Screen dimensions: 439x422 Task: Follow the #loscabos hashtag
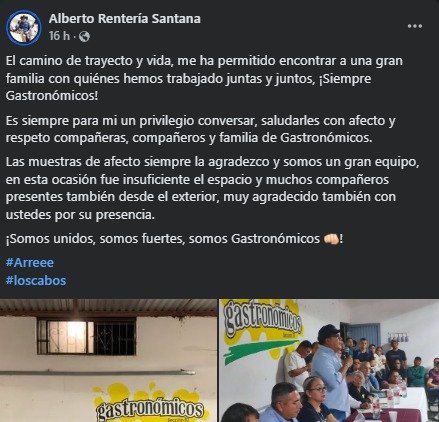36,280
